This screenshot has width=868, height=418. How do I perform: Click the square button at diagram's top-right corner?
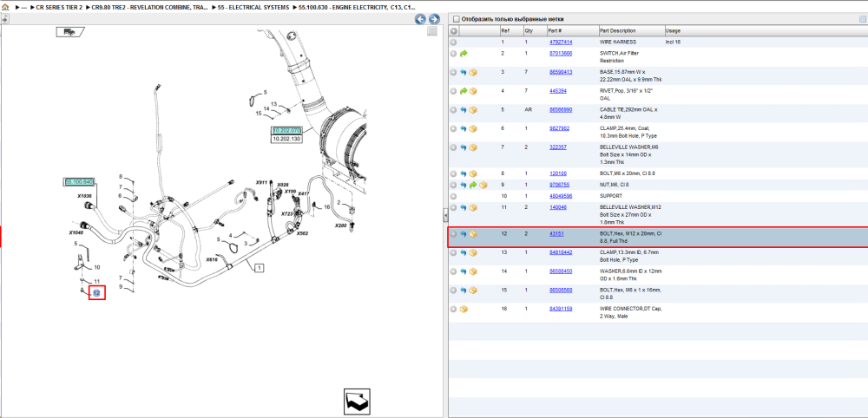(x=432, y=32)
